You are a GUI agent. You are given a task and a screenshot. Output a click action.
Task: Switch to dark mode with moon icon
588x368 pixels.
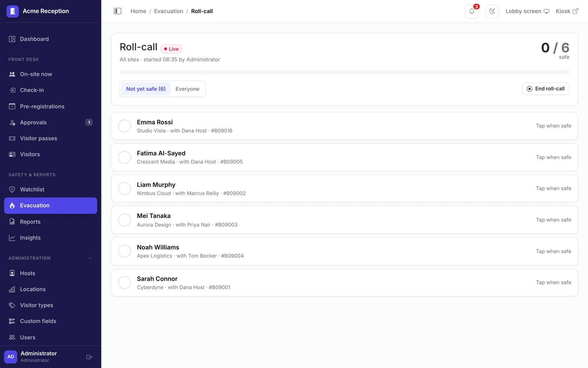(492, 11)
